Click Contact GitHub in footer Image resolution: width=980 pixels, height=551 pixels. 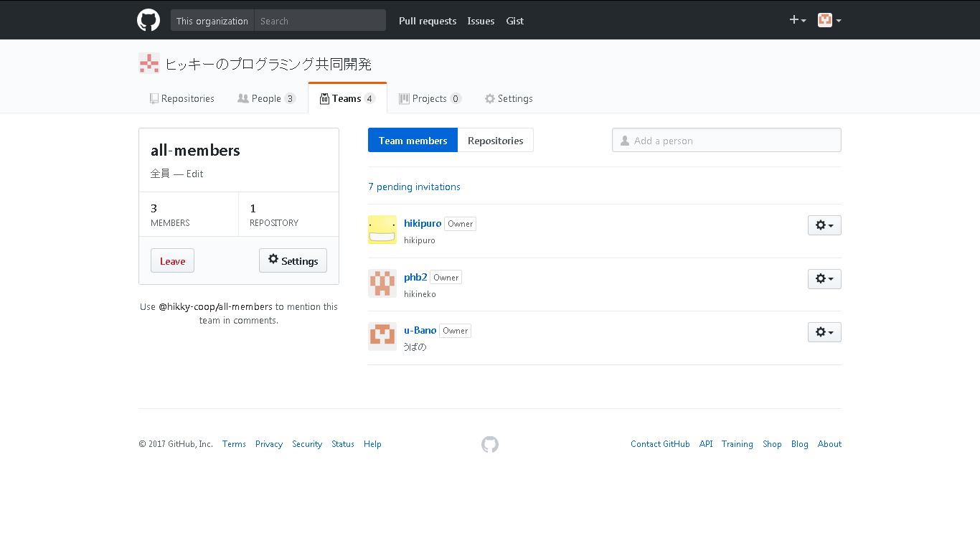click(660, 444)
